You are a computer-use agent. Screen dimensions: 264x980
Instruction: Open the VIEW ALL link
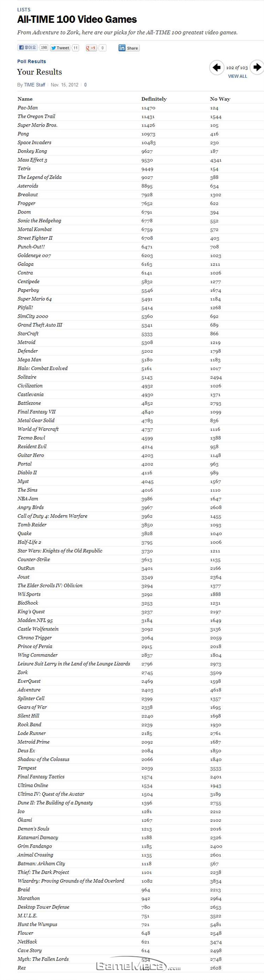pyautogui.click(x=237, y=77)
